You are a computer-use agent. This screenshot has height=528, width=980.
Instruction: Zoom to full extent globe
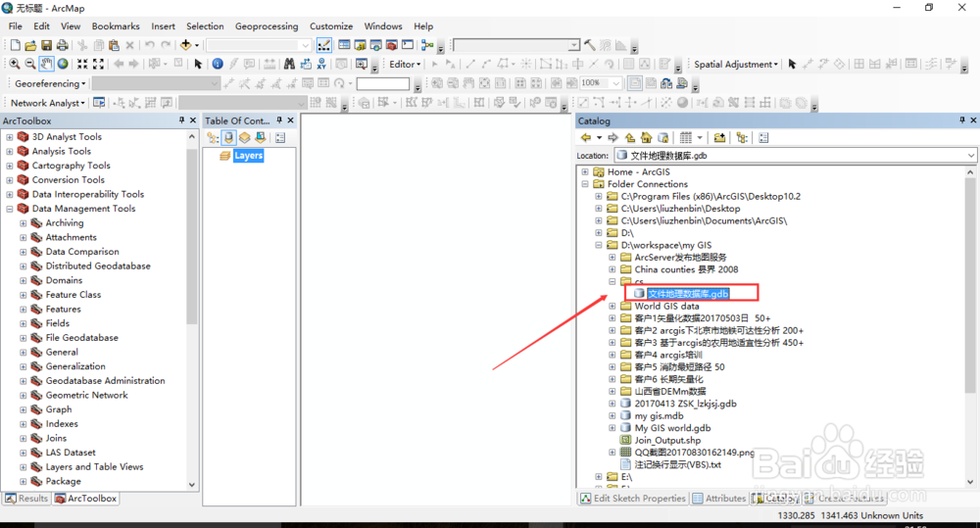click(63, 64)
